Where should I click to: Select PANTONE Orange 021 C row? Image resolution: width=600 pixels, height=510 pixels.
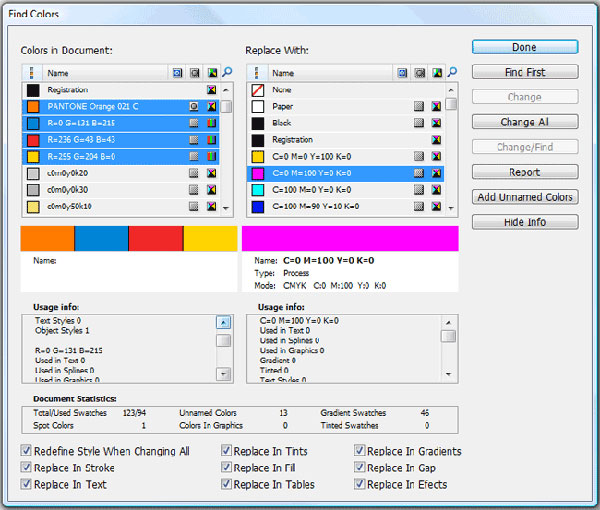(x=121, y=106)
